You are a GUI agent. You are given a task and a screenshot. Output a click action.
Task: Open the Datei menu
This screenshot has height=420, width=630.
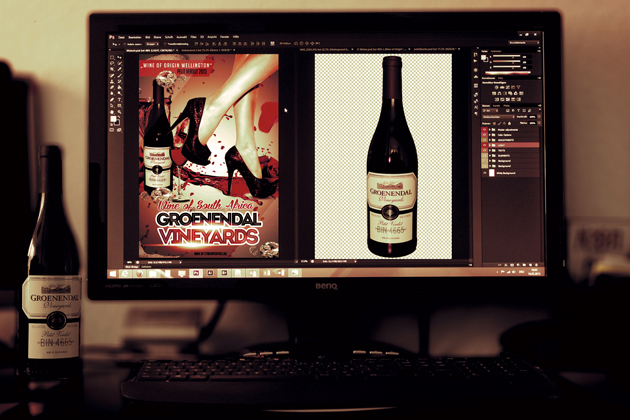click(121, 37)
